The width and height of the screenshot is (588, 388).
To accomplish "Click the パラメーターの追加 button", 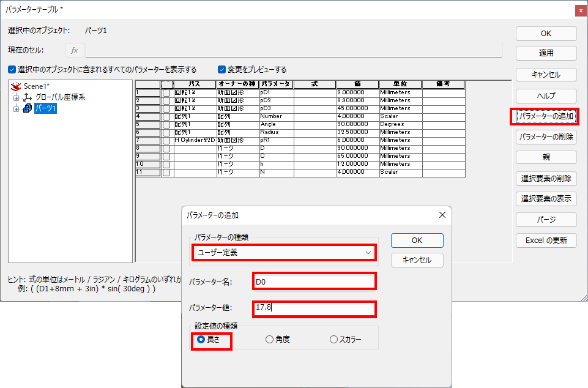I will coord(546,116).
